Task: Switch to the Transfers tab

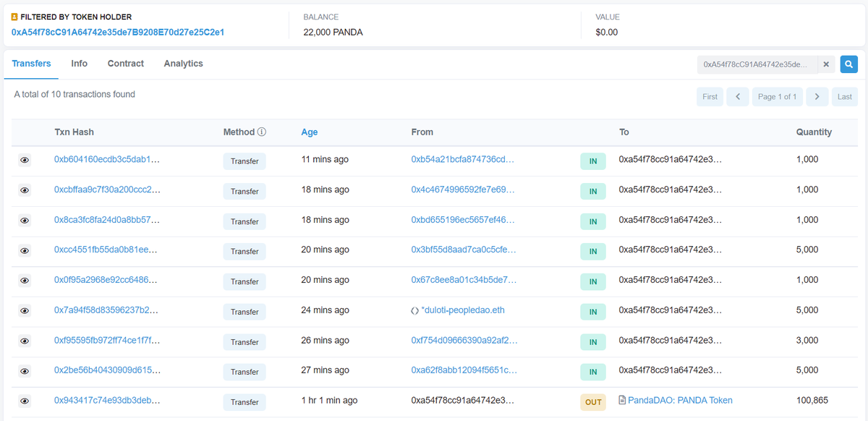Action: click(31, 64)
